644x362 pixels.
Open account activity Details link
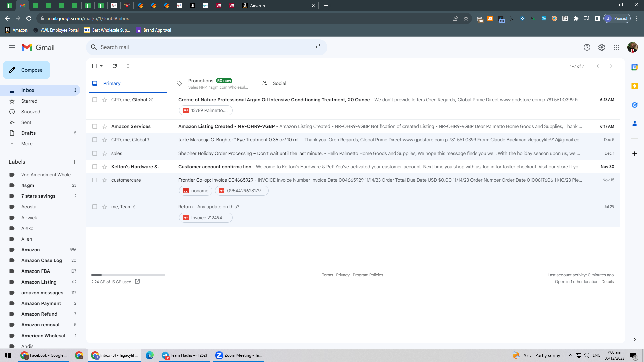click(x=608, y=282)
